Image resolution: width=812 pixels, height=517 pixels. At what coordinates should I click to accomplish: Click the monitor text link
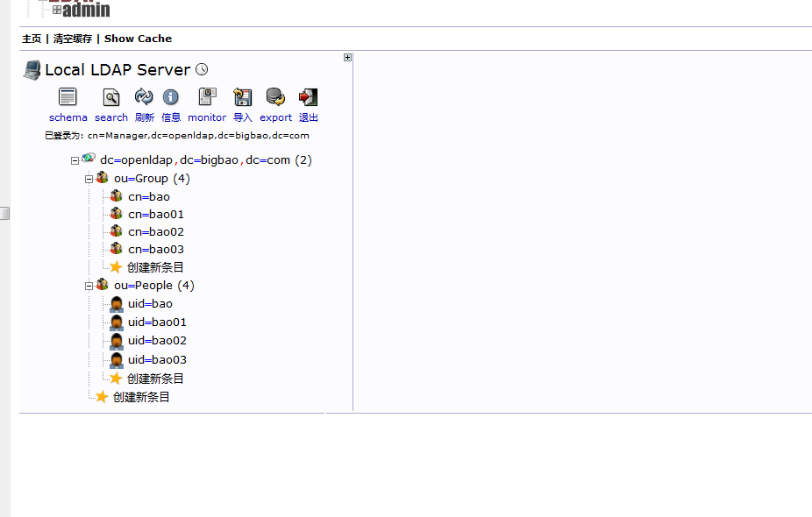click(x=207, y=117)
